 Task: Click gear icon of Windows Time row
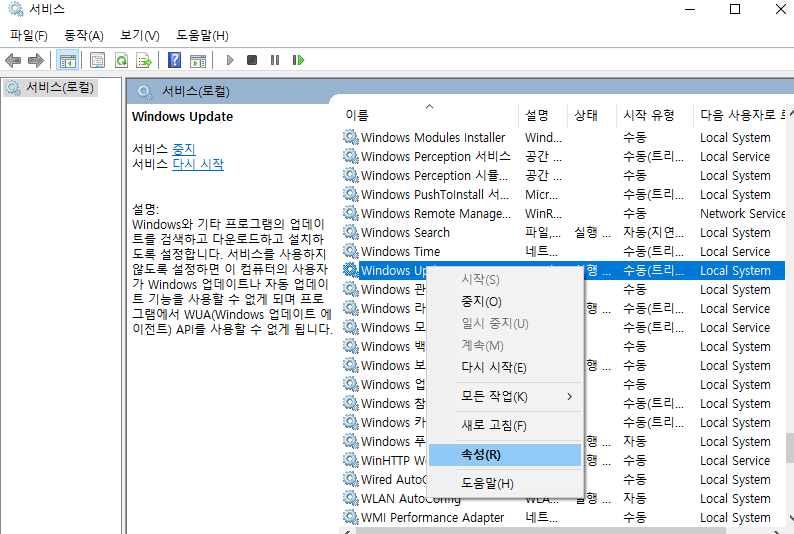coord(350,251)
